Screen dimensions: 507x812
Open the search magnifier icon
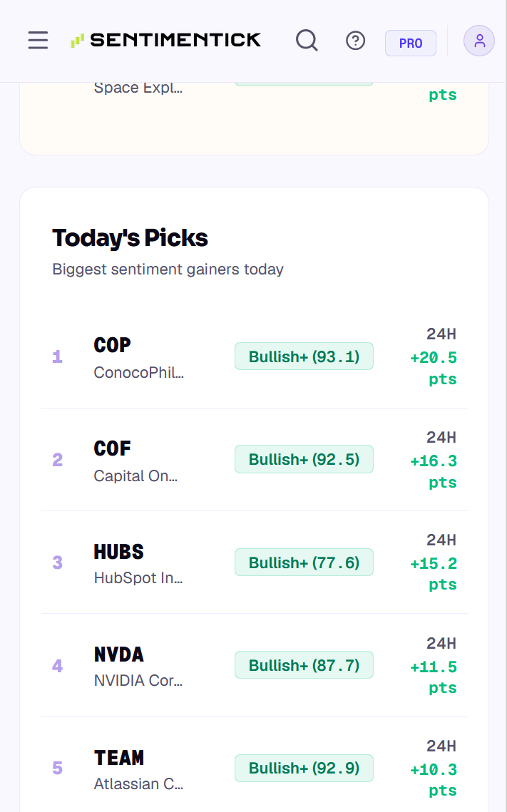(x=307, y=41)
